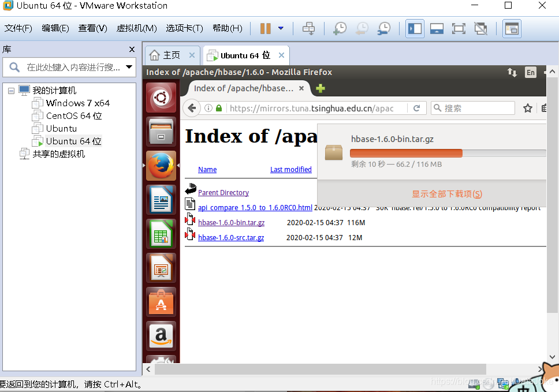The width and height of the screenshot is (559, 392).
Task: Toggle the library sidebar view
Action: (415, 28)
